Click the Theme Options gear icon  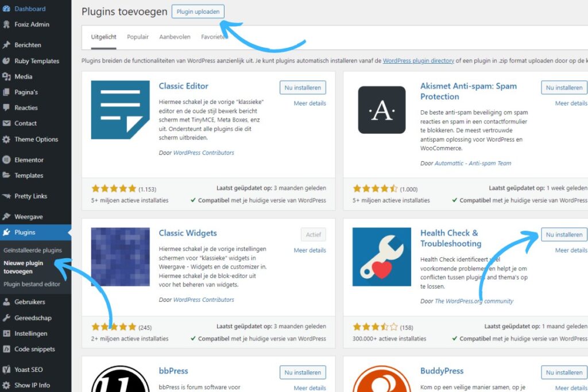(x=6, y=139)
